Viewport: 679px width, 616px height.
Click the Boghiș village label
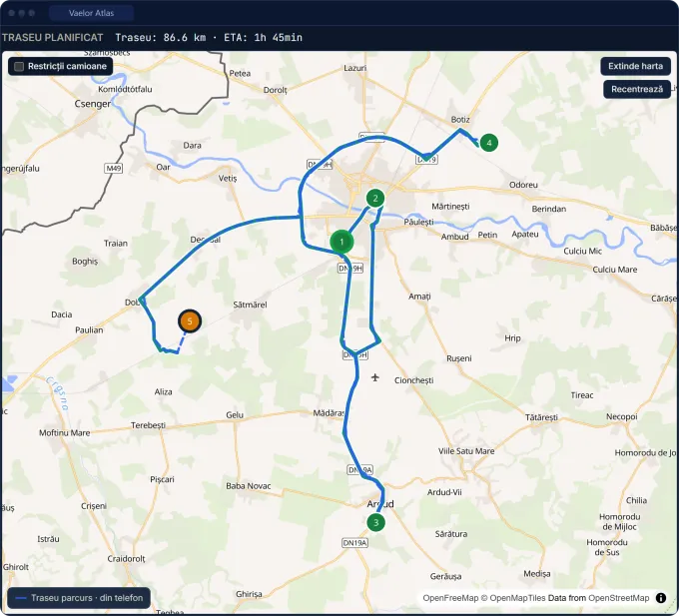click(85, 262)
